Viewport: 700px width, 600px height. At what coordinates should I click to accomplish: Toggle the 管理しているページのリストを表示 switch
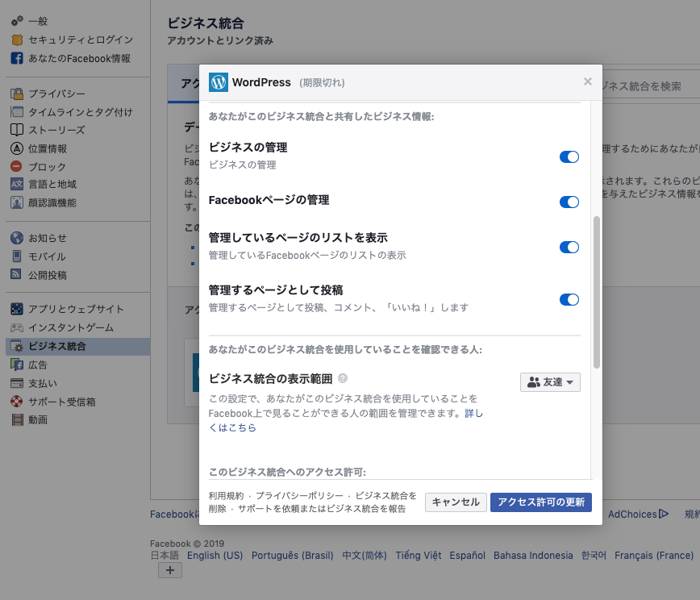click(569, 247)
